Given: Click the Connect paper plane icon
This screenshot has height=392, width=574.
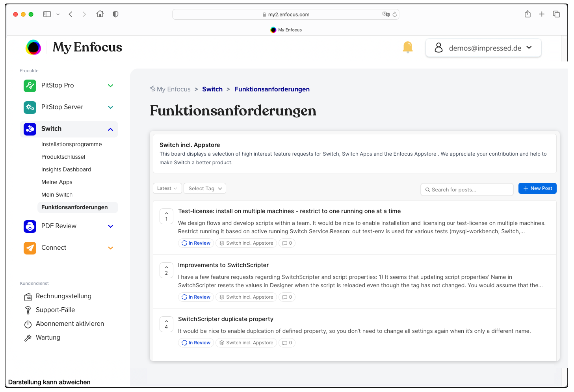Looking at the screenshot, I should click(30, 248).
